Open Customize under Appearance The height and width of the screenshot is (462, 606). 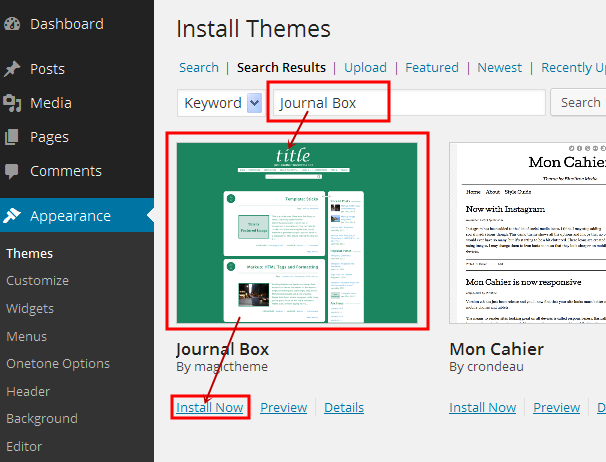click(37, 281)
